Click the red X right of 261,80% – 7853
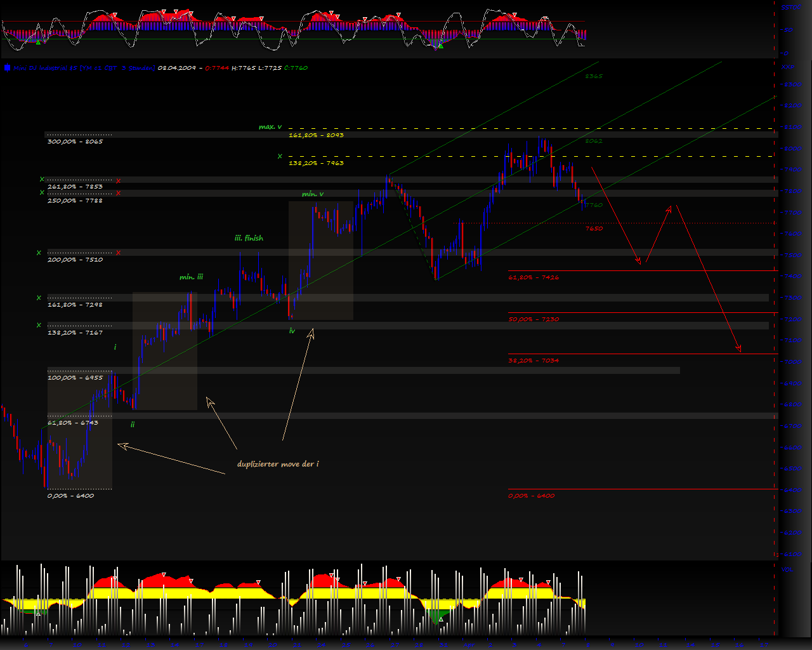 118,180
